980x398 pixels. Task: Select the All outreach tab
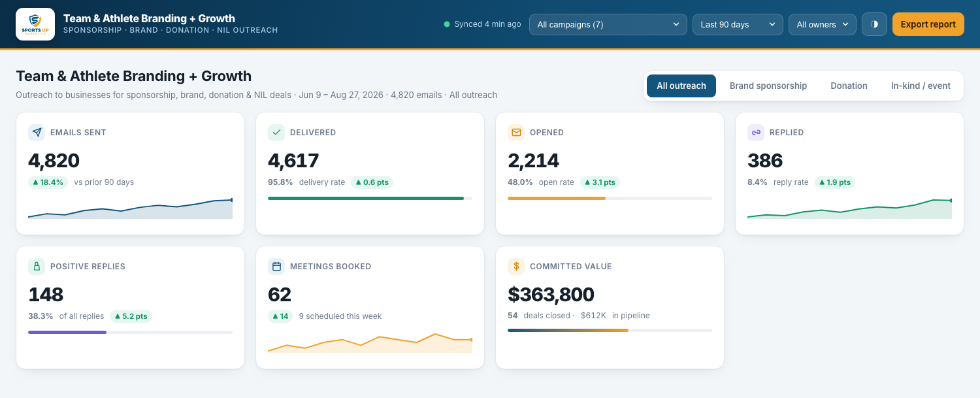coord(681,86)
